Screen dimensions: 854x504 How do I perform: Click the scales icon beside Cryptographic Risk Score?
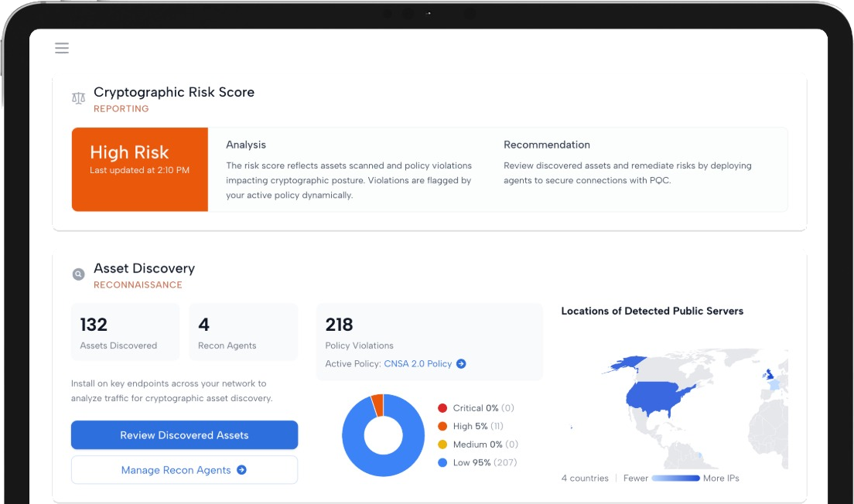(78, 98)
